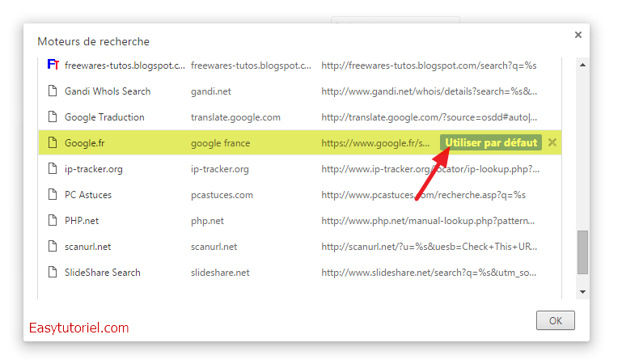Select the ip-tracker.org engine name

[x=94, y=169]
